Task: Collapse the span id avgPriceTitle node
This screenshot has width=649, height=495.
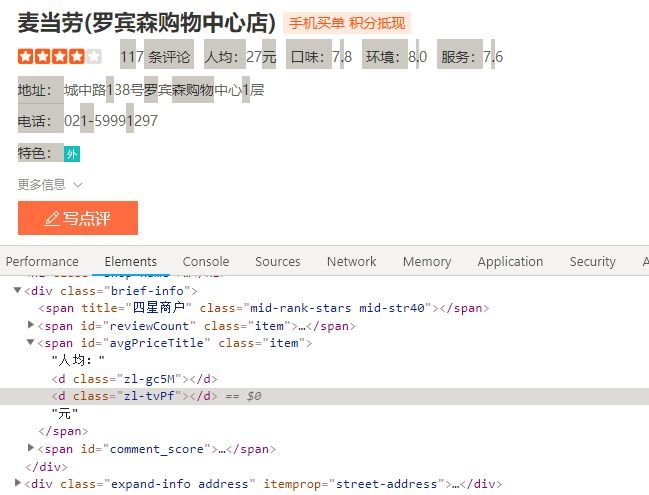Action: (x=30, y=342)
